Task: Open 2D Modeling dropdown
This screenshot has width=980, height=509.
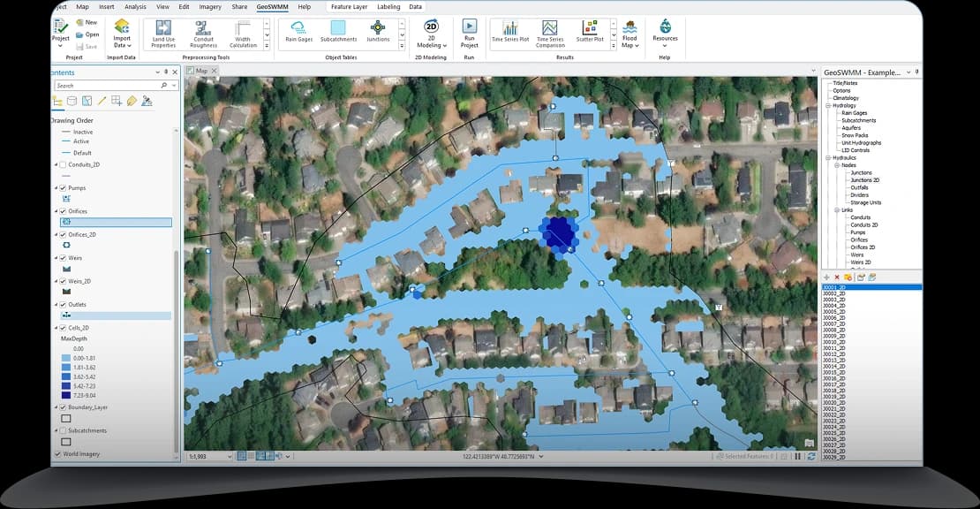Action: click(431, 34)
